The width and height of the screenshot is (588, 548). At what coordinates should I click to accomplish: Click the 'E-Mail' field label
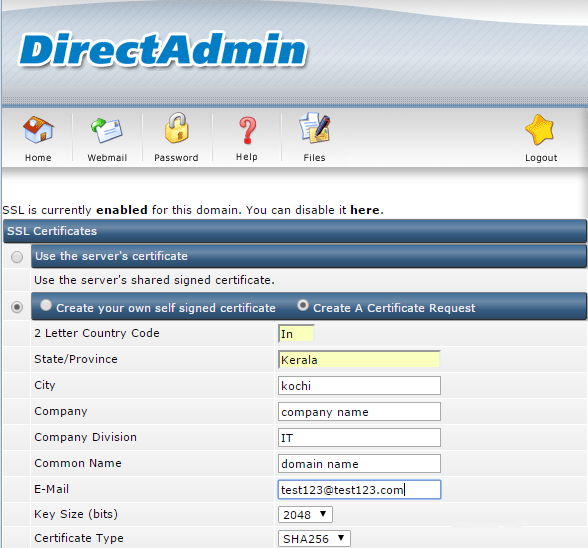(51, 489)
